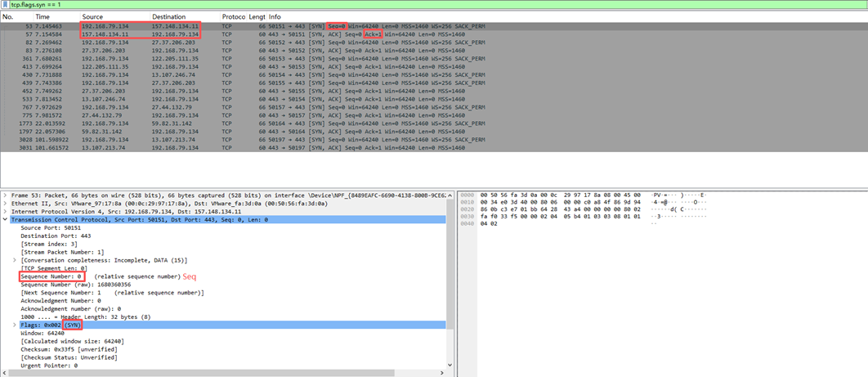Screen dimensions: 868x377
Task: Sort packets by the Time column
Action: [43, 16]
